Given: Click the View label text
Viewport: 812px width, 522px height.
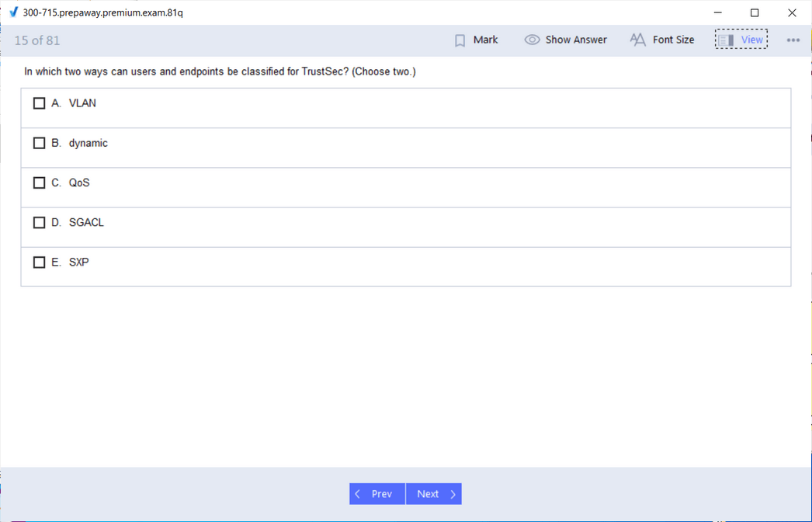Looking at the screenshot, I should (x=752, y=40).
